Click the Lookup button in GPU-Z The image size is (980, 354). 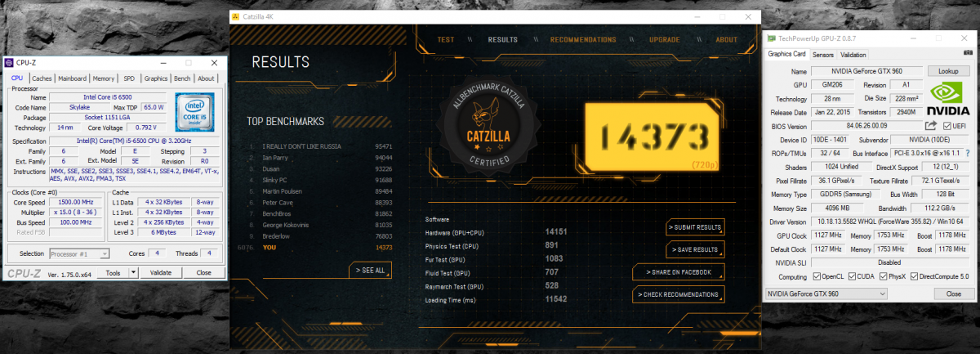pos(948,71)
